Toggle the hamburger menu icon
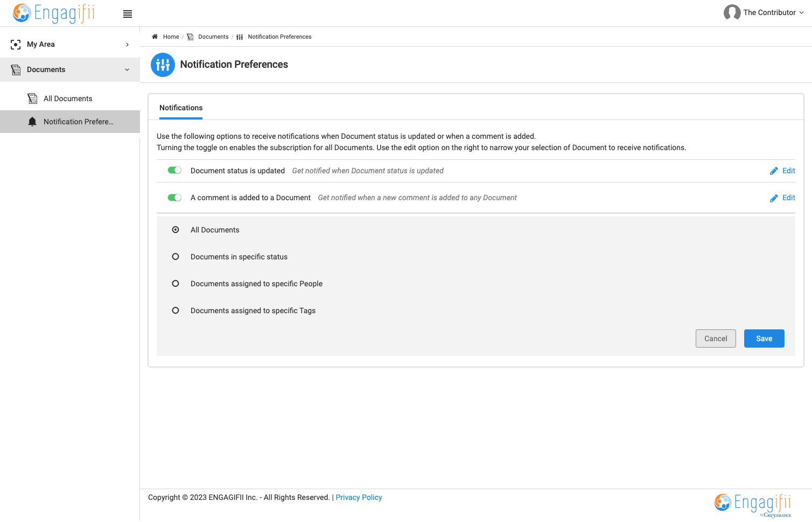This screenshot has width=812, height=522. pyautogui.click(x=128, y=14)
